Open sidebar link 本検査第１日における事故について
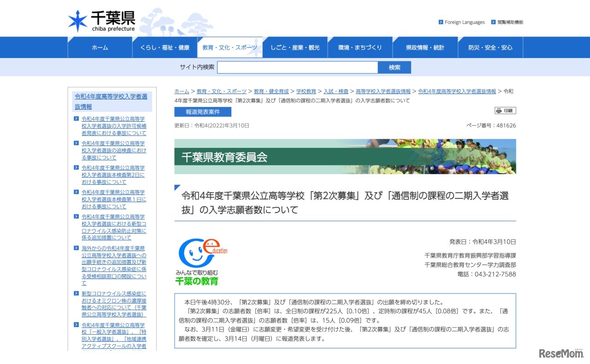This screenshot has height=364, width=590. [x=114, y=199]
